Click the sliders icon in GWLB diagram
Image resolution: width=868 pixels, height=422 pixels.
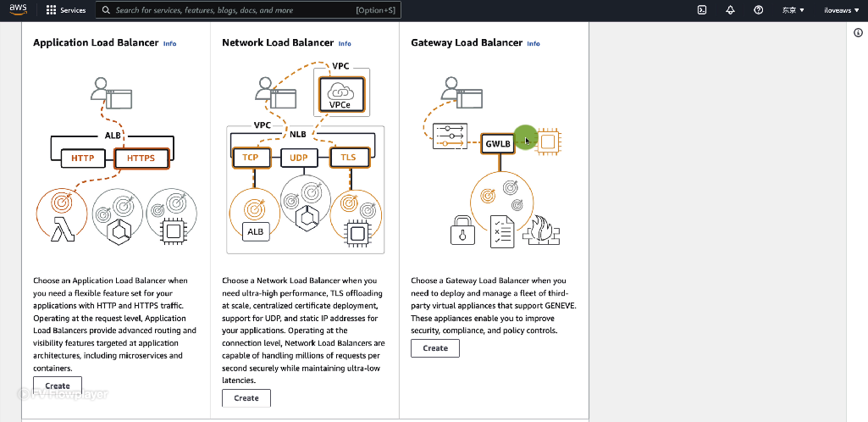[450, 136]
